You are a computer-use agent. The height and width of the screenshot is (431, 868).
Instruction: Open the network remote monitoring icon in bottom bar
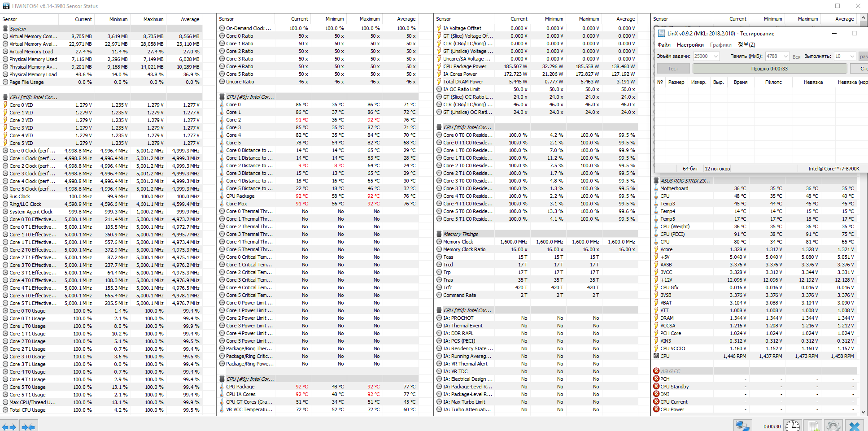pos(742,426)
